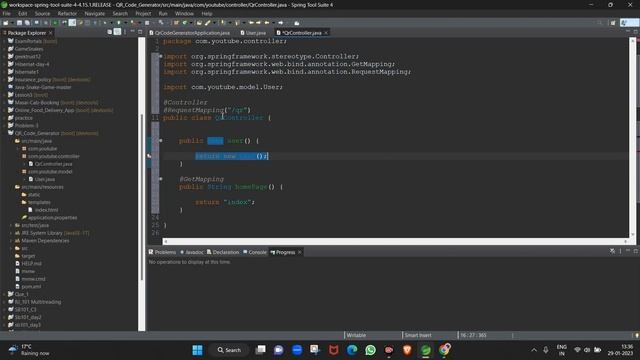Click the toolbar search magnifier icon
The width and height of the screenshot is (640, 360).
pyautogui.click(x=600, y=23)
